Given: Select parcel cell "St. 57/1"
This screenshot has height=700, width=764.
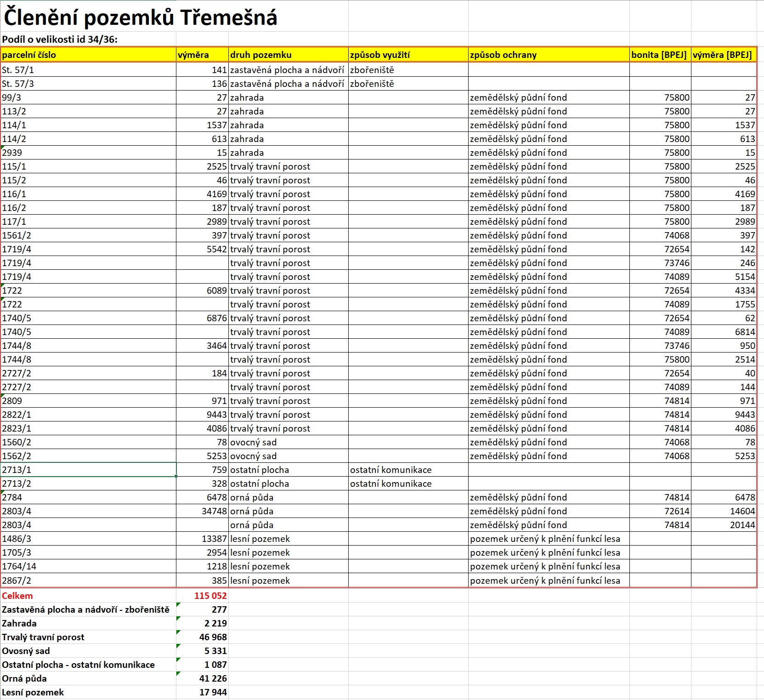Looking at the screenshot, I should tap(89, 70).
